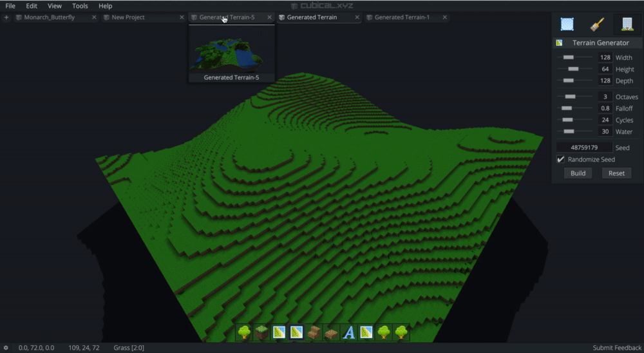
Task: Uncheck the Randomize Seed checkbox
Action: 560,160
